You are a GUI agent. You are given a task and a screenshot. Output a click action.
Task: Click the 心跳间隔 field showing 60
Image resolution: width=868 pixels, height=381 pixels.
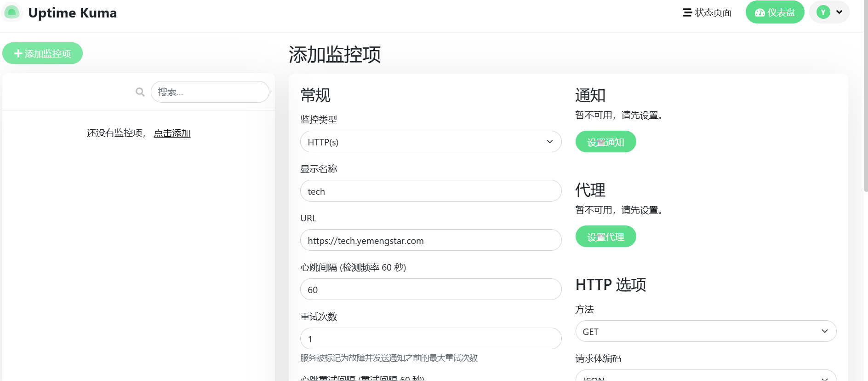pyautogui.click(x=430, y=289)
